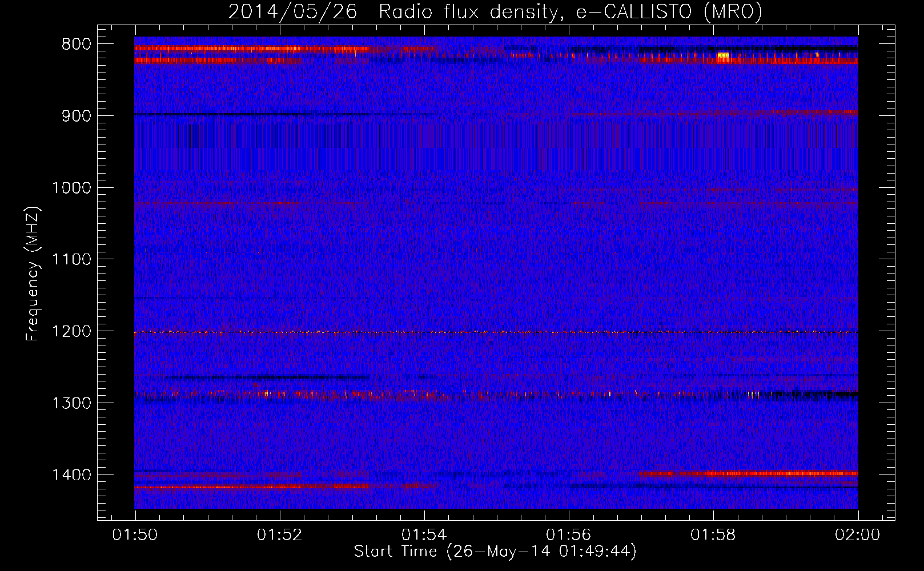This screenshot has height=571, width=924.
Task: Click the 02:00 time tick label
Action: (858, 535)
